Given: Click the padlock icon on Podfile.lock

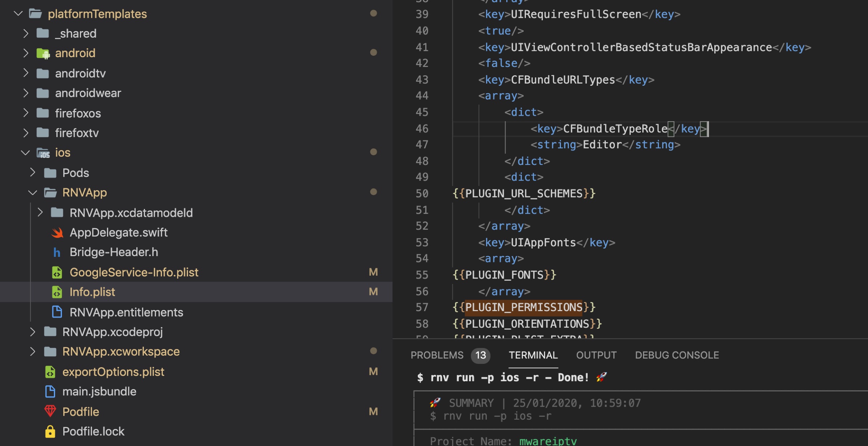Looking at the screenshot, I should 50,431.
